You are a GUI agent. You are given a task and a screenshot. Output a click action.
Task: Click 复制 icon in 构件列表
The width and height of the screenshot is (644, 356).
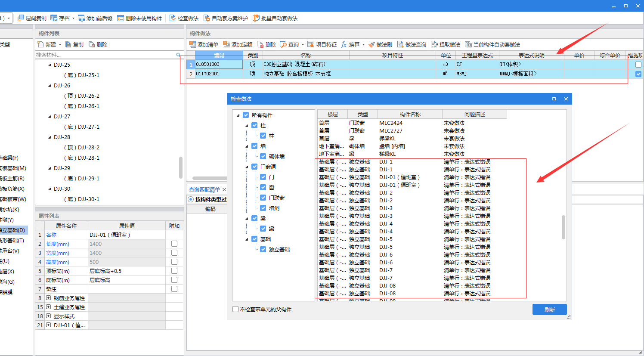68,44
